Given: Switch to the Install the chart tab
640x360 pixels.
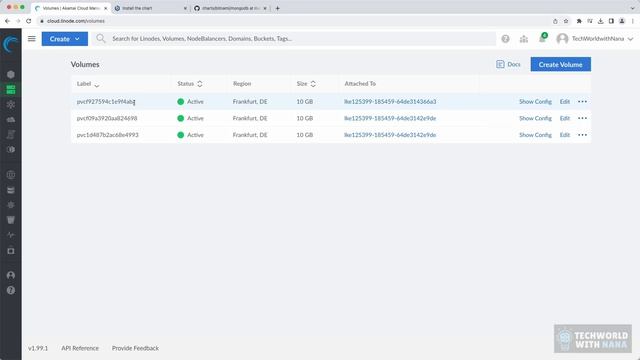Looking at the screenshot, I should pyautogui.click(x=150, y=8).
